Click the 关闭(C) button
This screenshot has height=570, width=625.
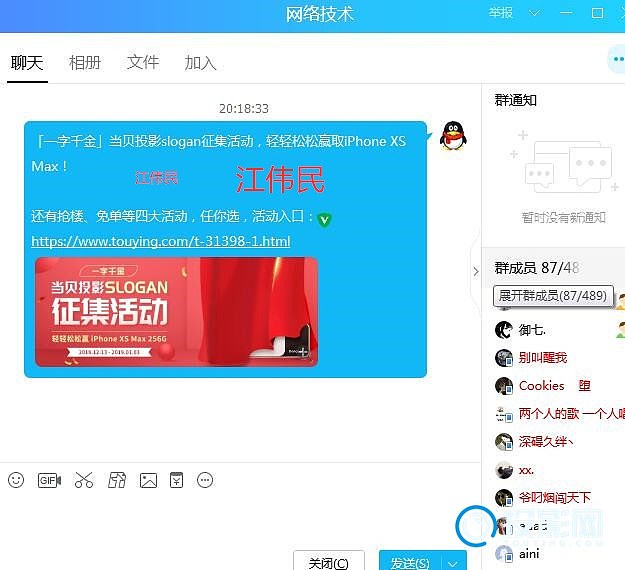click(x=328, y=562)
